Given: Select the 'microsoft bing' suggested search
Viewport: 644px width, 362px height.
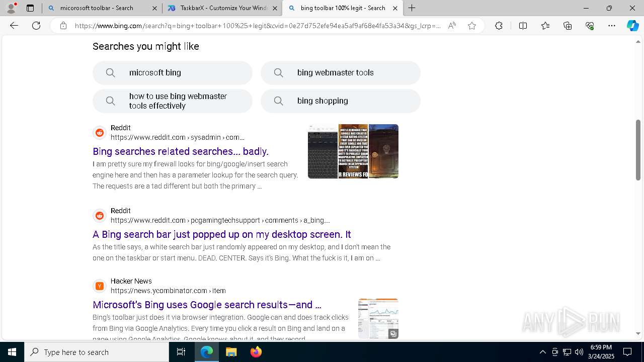Looking at the screenshot, I should pos(173,73).
